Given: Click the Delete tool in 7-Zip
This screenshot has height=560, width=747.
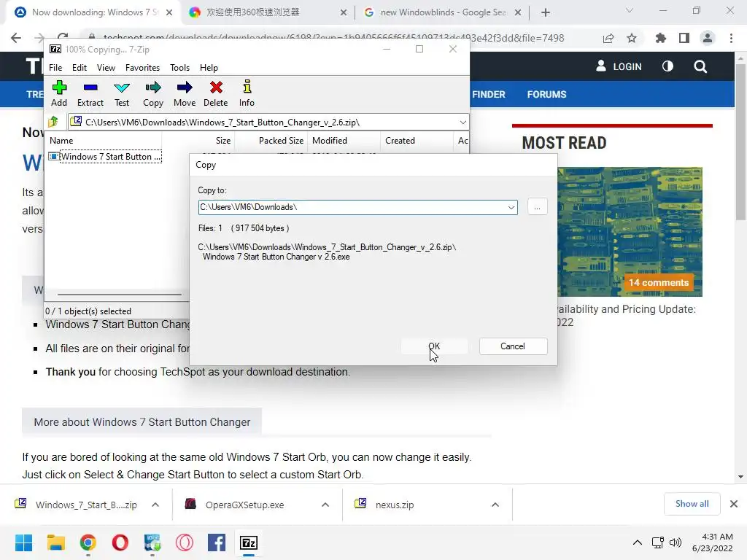Looking at the screenshot, I should 216,94.
